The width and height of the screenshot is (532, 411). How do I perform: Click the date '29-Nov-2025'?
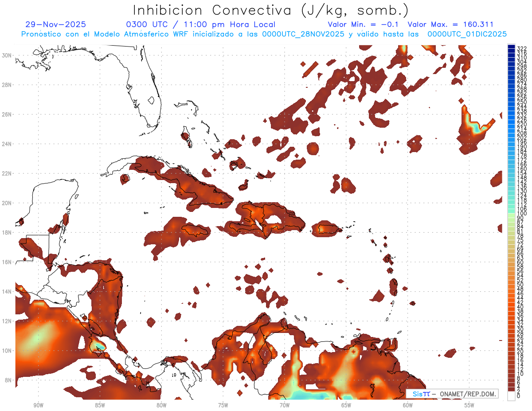coord(56,25)
